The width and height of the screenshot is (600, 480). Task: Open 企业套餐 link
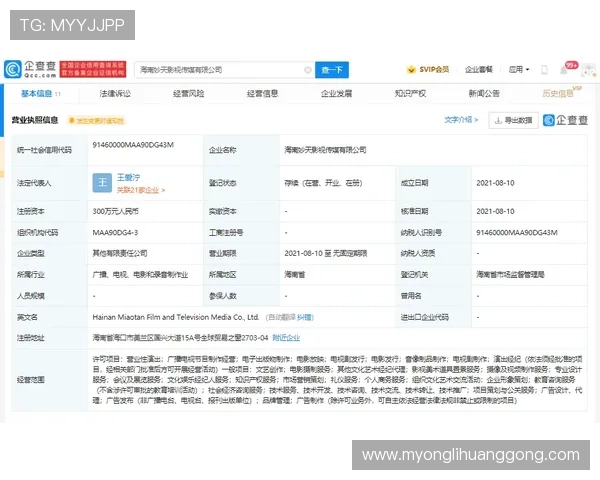(x=478, y=70)
